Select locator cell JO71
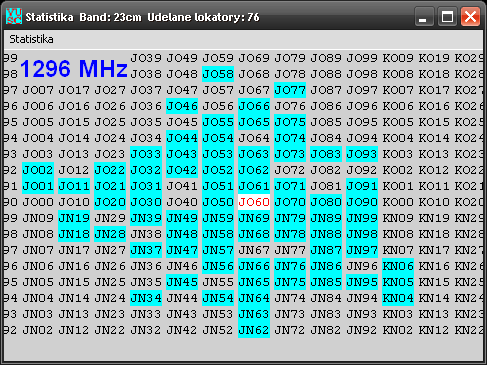The image size is (487, 365). pyautogui.click(x=290, y=186)
